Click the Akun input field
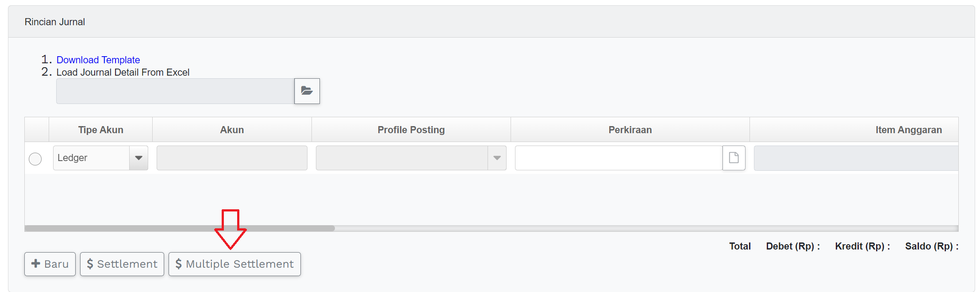This screenshot has height=292, width=980. pyautogui.click(x=232, y=158)
